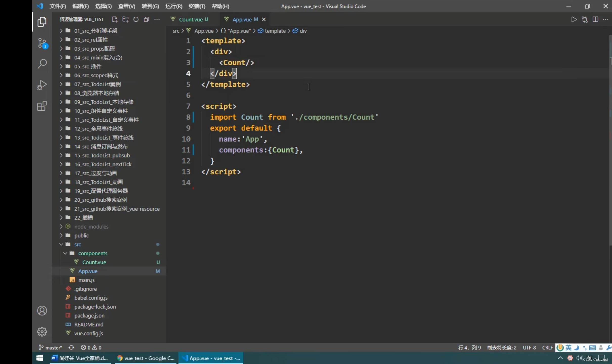Open the Explorer view in activity bar

click(42, 22)
